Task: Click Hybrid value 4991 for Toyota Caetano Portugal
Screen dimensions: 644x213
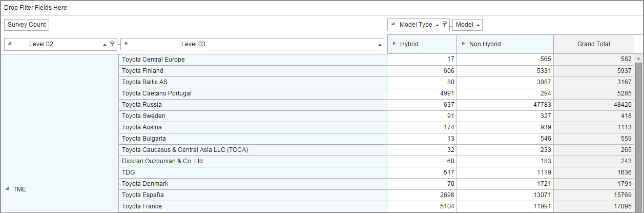Action: (422, 93)
